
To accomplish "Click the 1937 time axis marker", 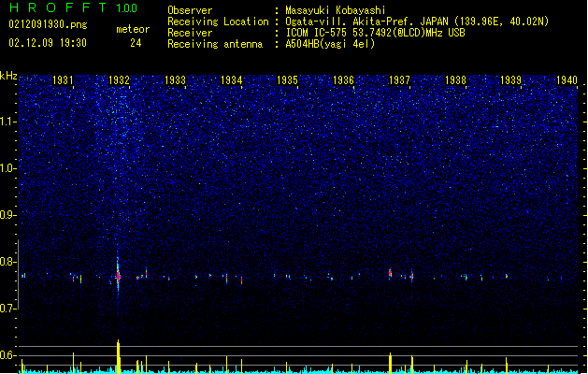I will point(399,80).
